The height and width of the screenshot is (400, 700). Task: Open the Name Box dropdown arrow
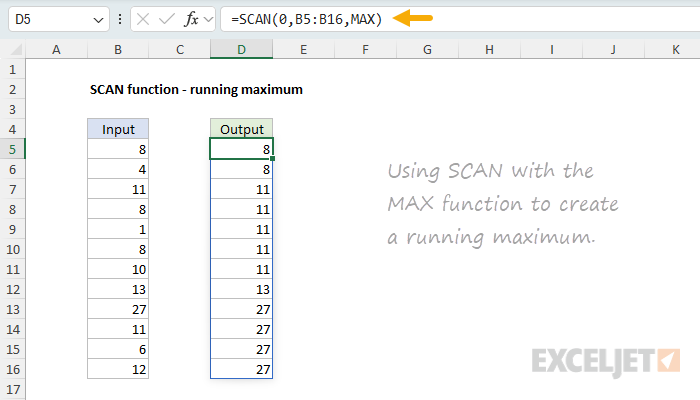(96, 19)
